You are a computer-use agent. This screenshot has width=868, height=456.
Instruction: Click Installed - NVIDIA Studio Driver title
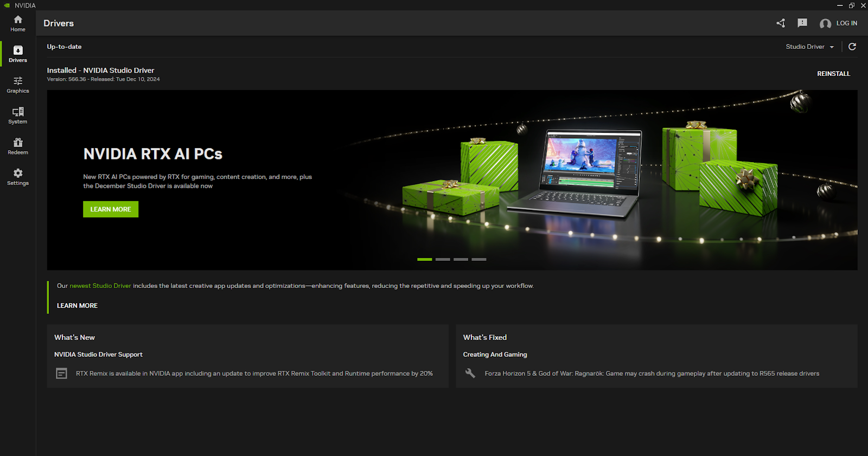pos(100,70)
